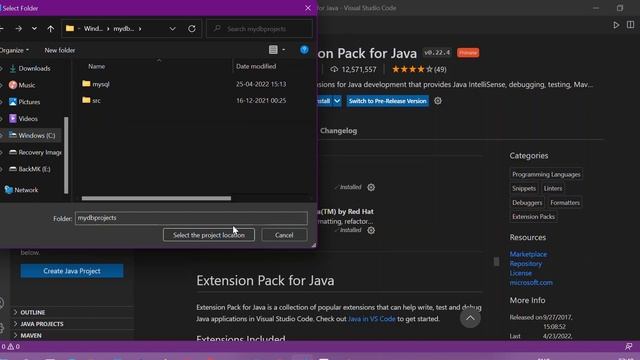The height and width of the screenshot is (360, 640).
Task: Open the Marketplace resource link
Action: click(x=528, y=254)
